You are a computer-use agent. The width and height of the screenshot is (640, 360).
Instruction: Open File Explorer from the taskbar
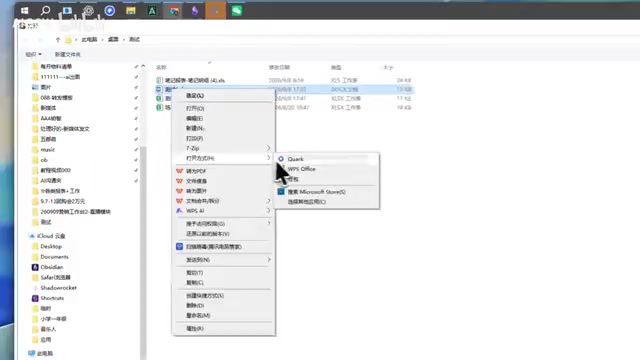click(131, 11)
